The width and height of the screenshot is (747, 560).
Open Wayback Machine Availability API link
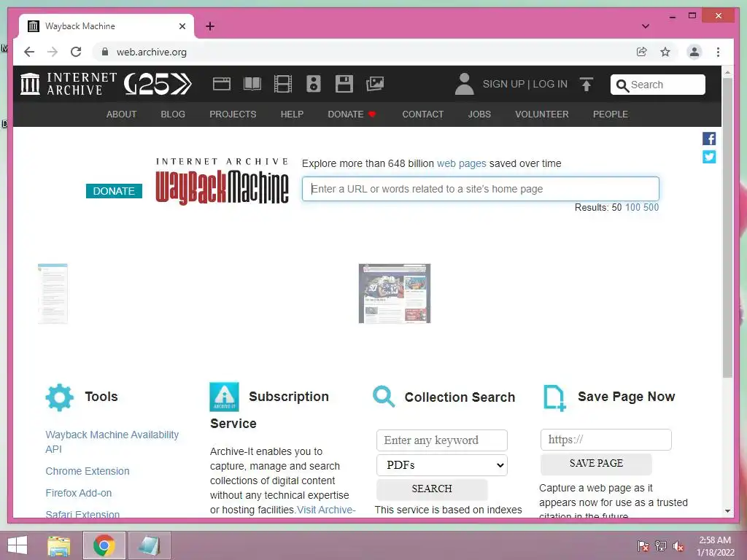click(x=112, y=442)
